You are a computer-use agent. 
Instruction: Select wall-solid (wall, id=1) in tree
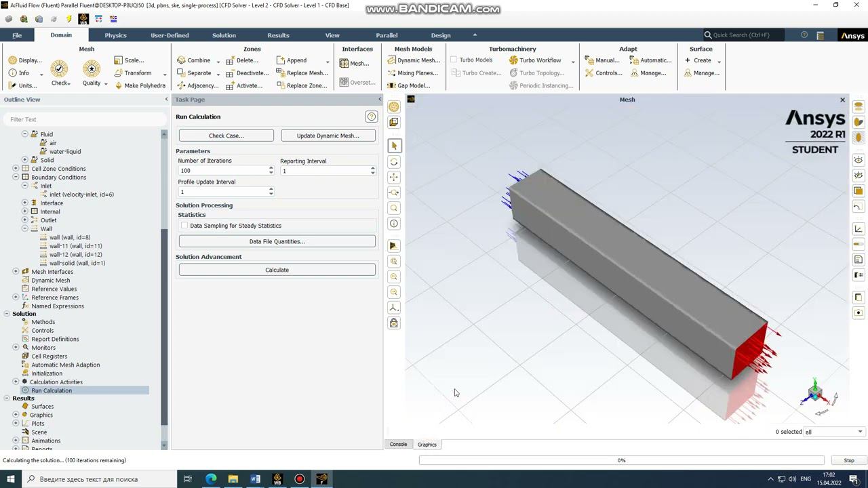(77, 263)
